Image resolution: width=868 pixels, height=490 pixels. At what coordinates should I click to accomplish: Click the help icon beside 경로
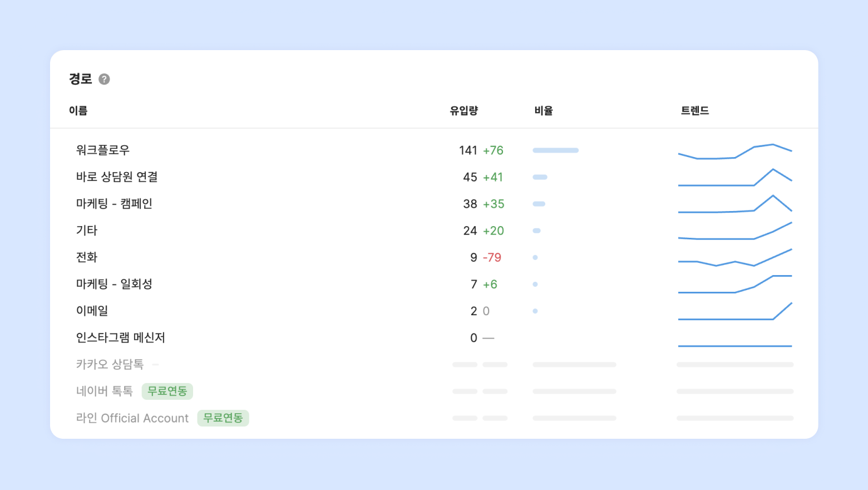104,79
